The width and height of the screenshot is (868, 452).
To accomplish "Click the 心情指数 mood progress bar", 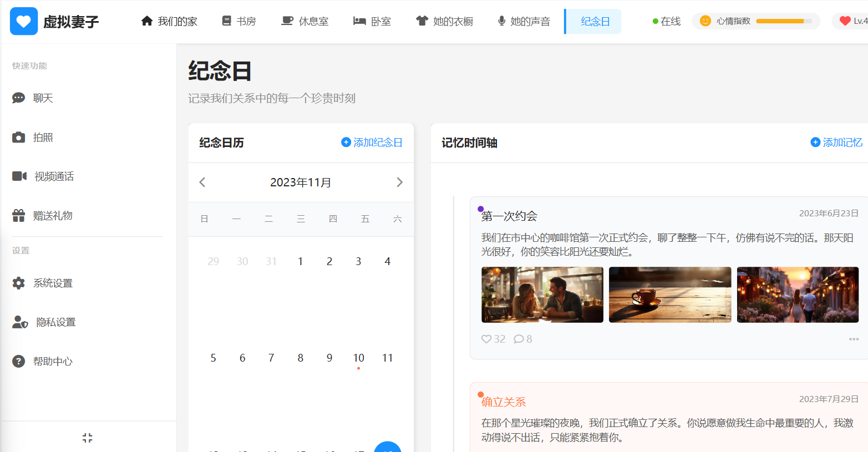I will point(784,21).
